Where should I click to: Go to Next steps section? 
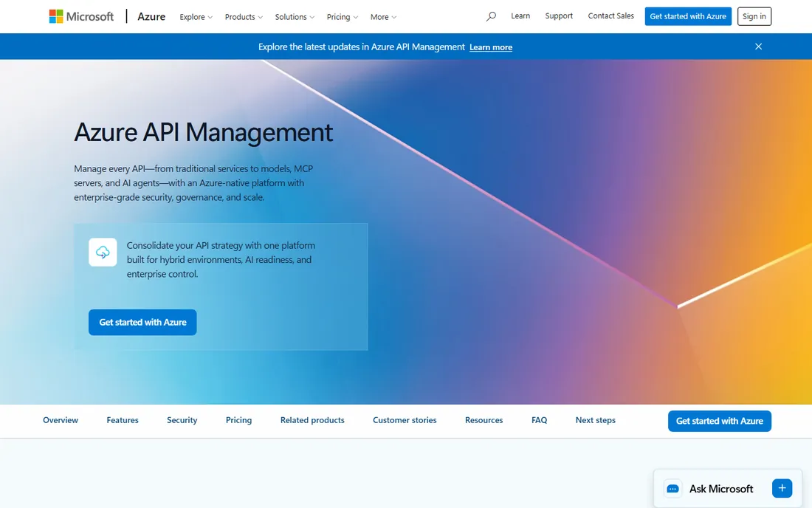pos(596,420)
